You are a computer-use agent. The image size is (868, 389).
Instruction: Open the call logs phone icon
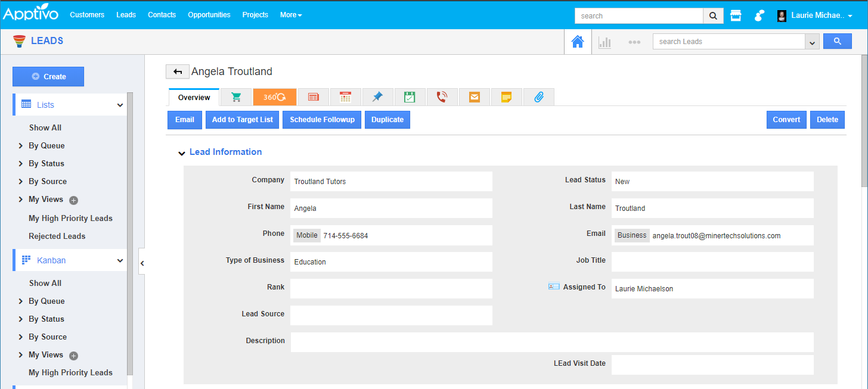point(442,97)
